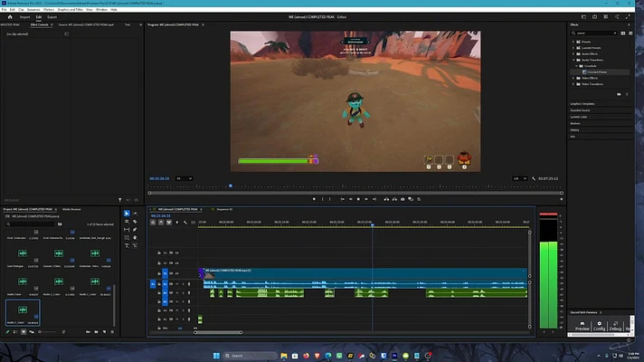Select the Slip tool

click(127, 229)
